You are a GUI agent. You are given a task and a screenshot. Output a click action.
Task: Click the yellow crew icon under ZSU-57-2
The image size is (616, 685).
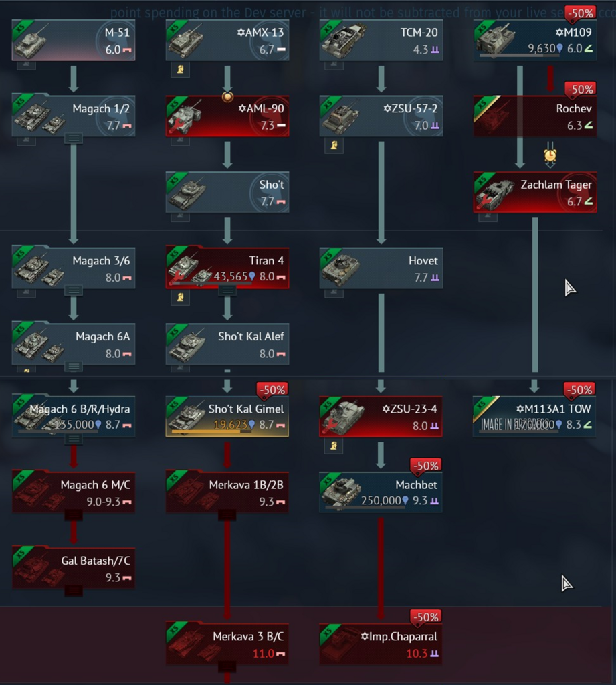point(334,145)
